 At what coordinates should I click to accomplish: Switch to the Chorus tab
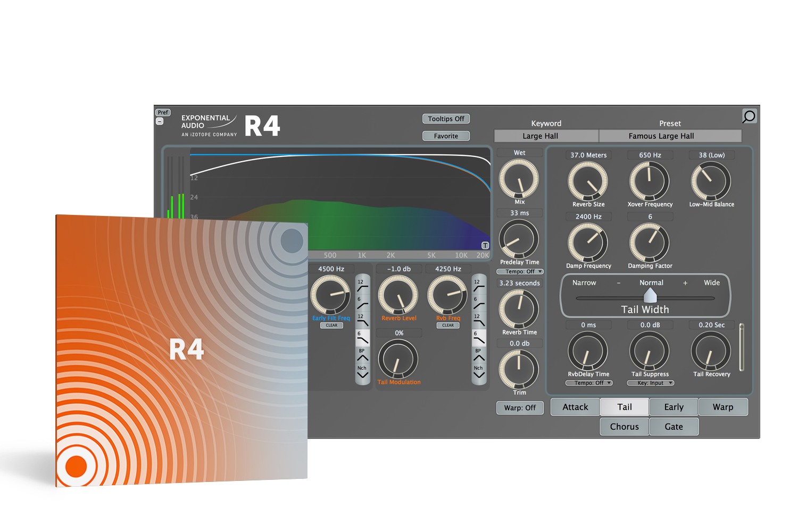[x=625, y=427]
